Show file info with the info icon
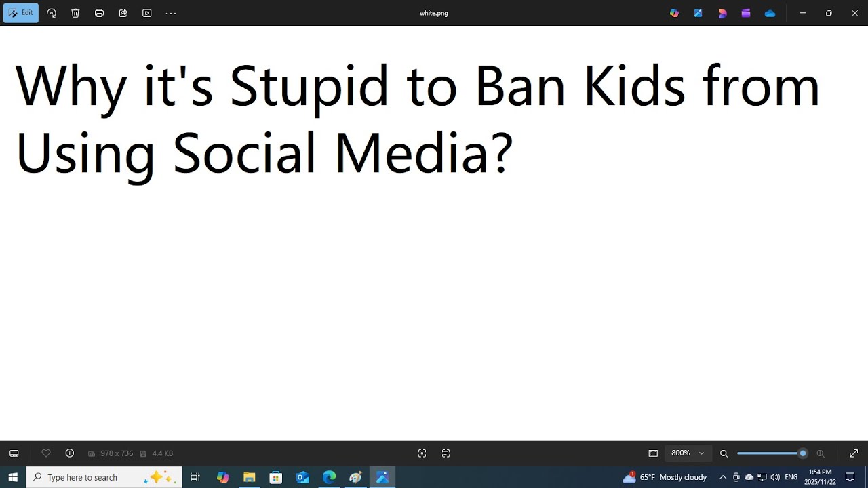The height and width of the screenshot is (488, 868). point(69,453)
